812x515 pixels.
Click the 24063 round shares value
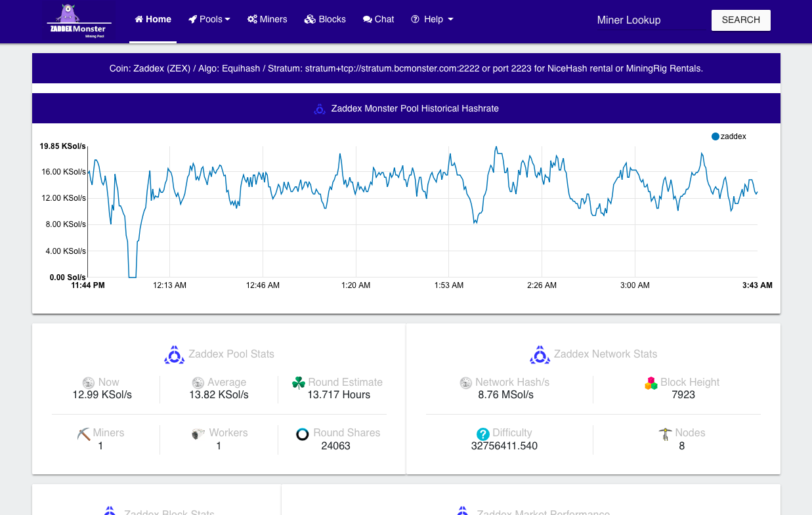pos(336,446)
